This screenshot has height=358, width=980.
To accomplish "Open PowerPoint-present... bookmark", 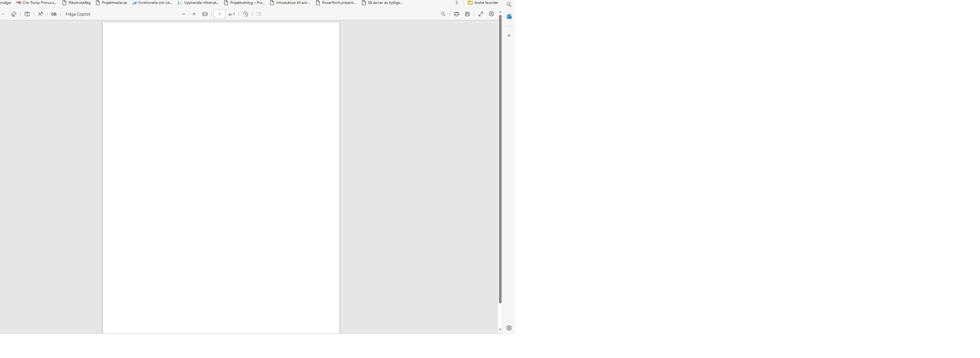I will click(x=336, y=3).
